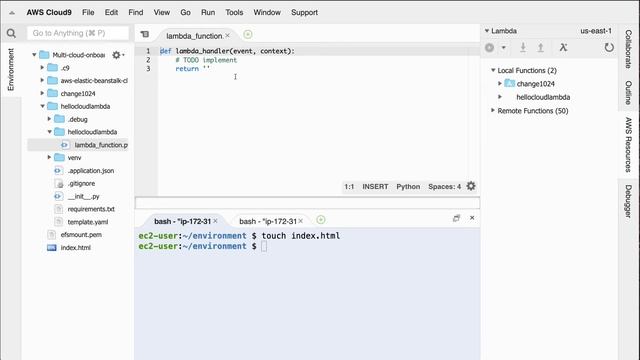Click the AWS Cloud9 menu
This screenshot has height=360, width=640.
49,12
